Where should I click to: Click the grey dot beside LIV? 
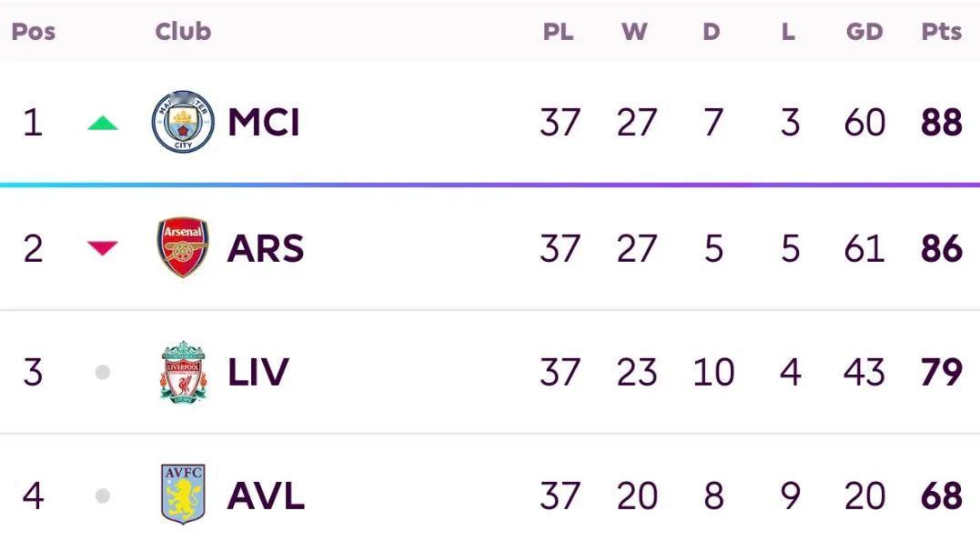(x=103, y=372)
